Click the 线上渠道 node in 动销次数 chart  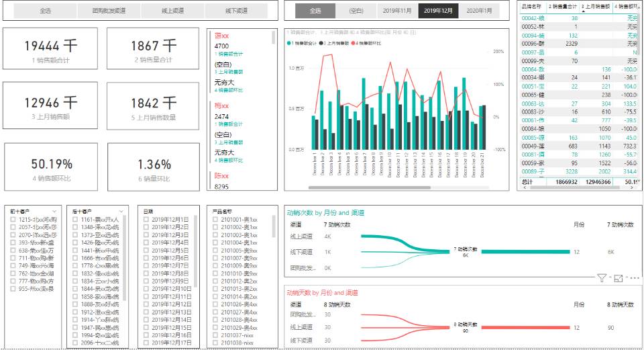pos(301,236)
